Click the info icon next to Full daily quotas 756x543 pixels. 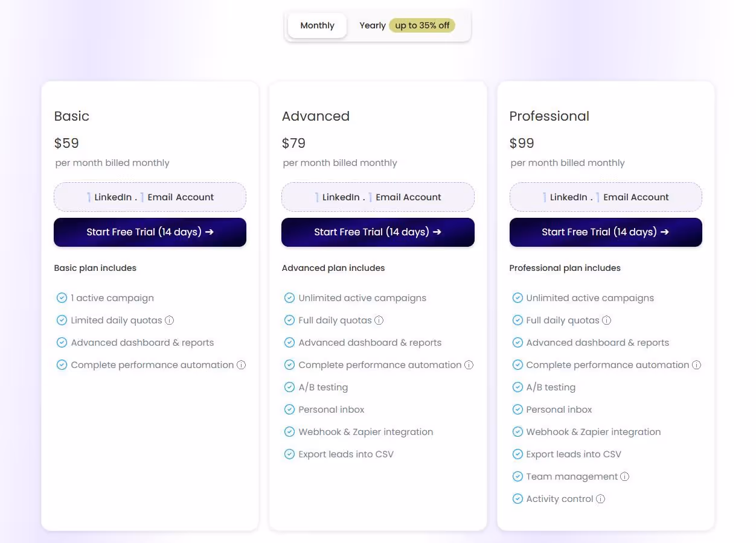coord(379,320)
